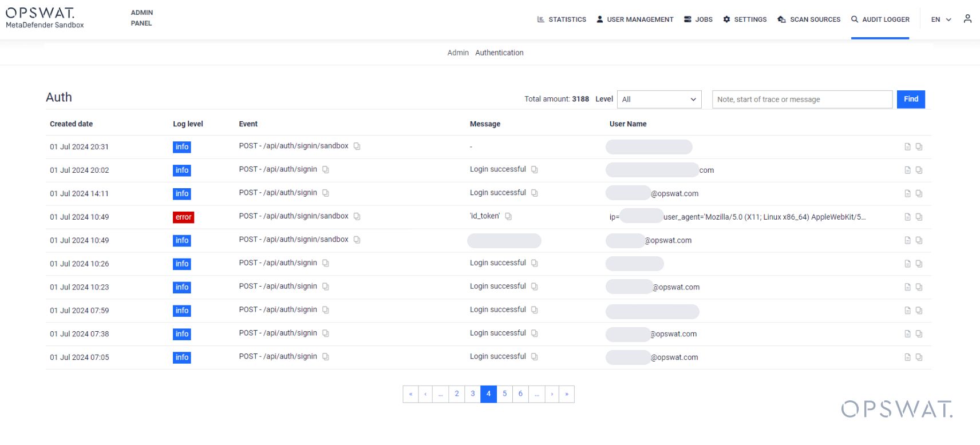Viewport: 980px width, 445px height.
Task: Go to page 5 of results
Action: (x=504, y=394)
